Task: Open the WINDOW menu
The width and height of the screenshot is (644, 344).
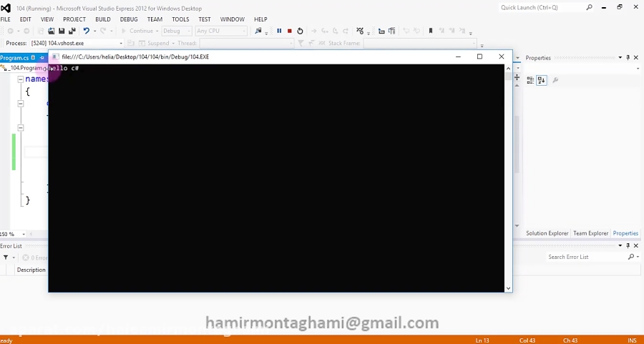Action: [x=232, y=19]
